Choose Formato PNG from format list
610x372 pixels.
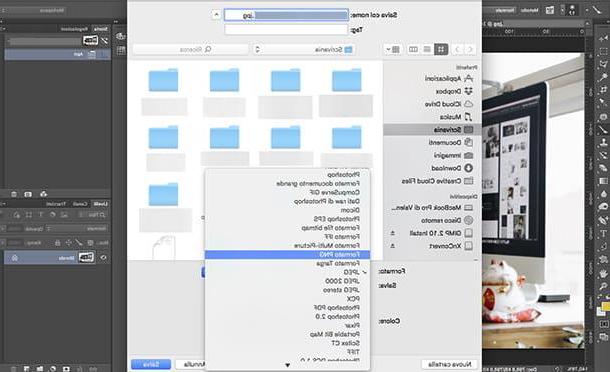click(287, 254)
